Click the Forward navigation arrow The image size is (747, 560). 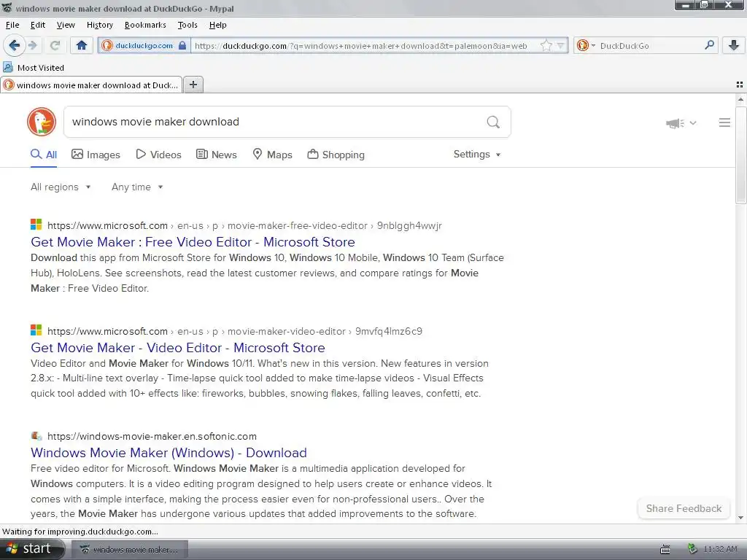(32, 45)
